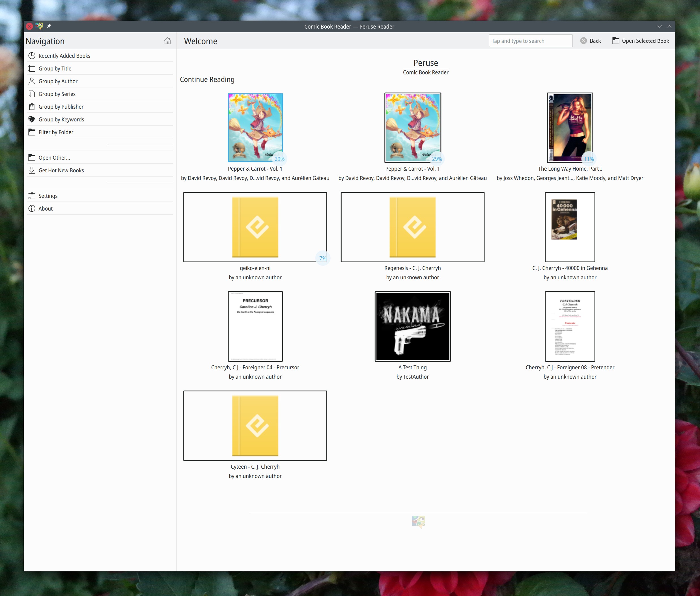Select the Group by Author icon
The image size is (700, 596).
pyautogui.click(x=33, y=81)
